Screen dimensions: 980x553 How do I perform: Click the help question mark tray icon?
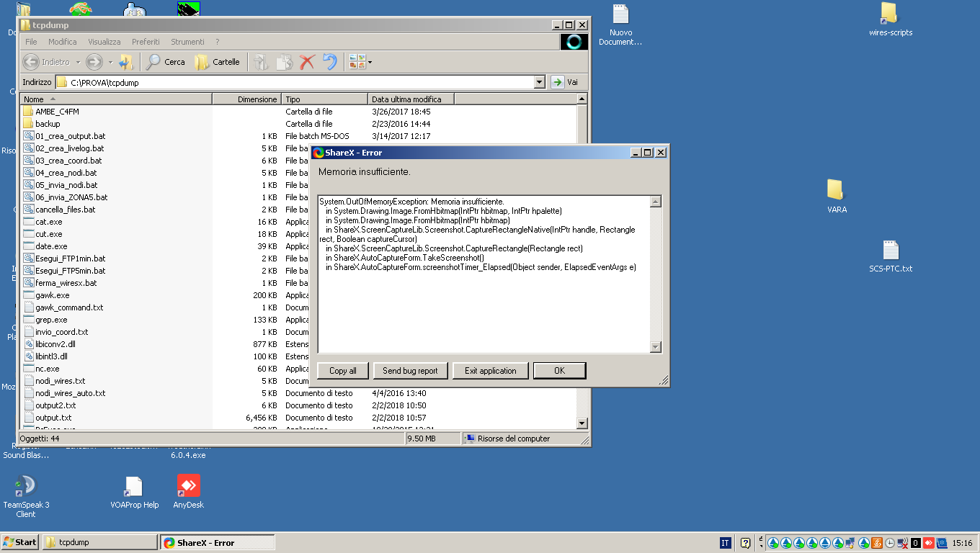pyautogui.click(x=745, y=543)
